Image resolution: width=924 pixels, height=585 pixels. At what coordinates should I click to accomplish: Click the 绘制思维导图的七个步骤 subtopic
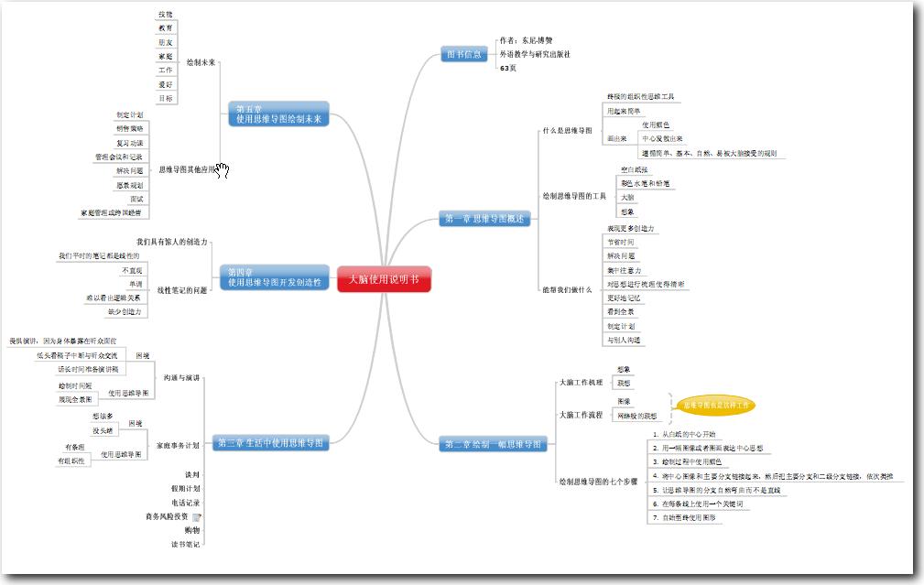[595, 481]
